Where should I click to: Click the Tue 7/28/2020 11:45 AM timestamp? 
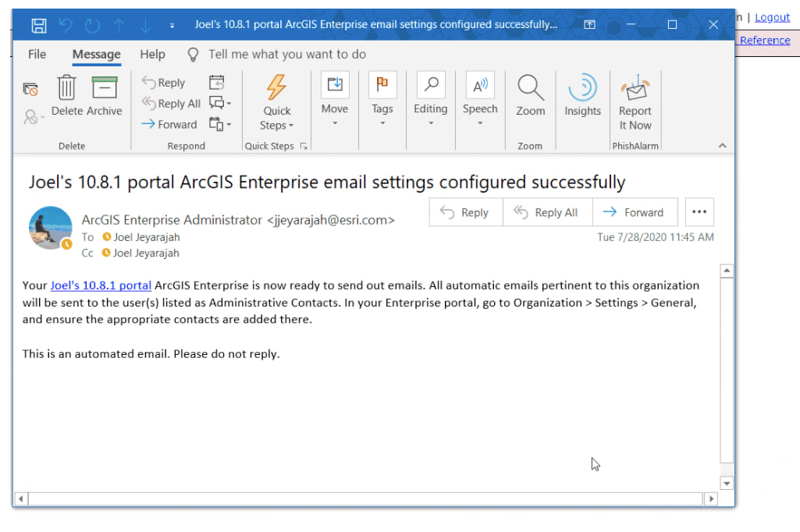pos(656,237)
